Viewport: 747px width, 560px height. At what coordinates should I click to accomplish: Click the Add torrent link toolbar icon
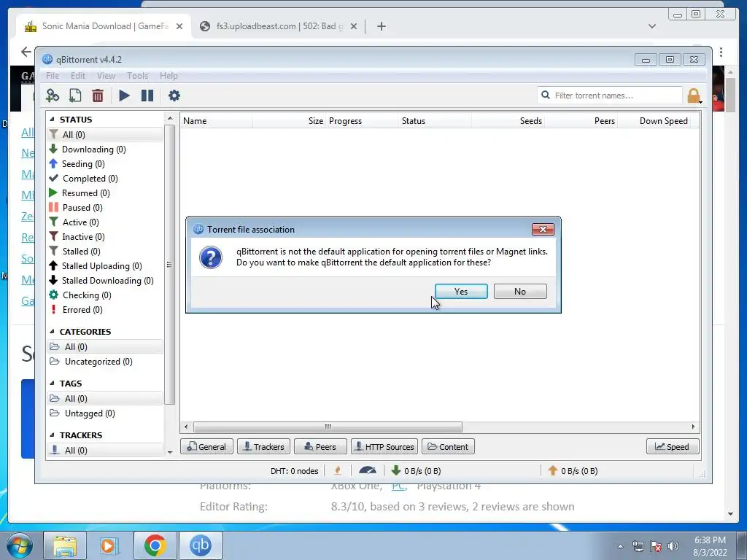(x=53, y=96)
